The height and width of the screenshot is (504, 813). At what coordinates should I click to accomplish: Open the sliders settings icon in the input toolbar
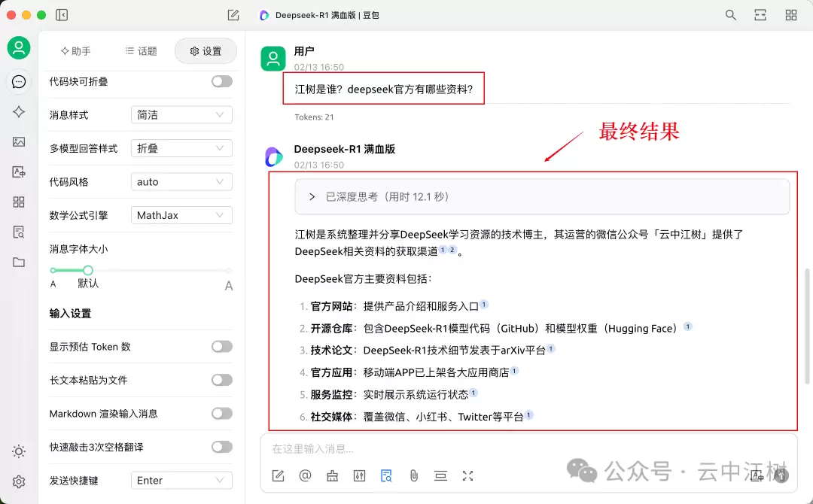(x=359, y=475)
